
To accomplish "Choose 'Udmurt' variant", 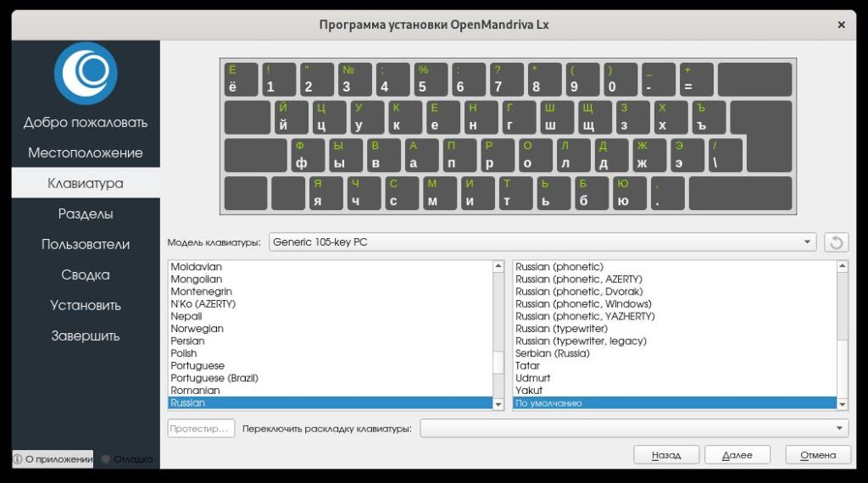I will point(675,378).
